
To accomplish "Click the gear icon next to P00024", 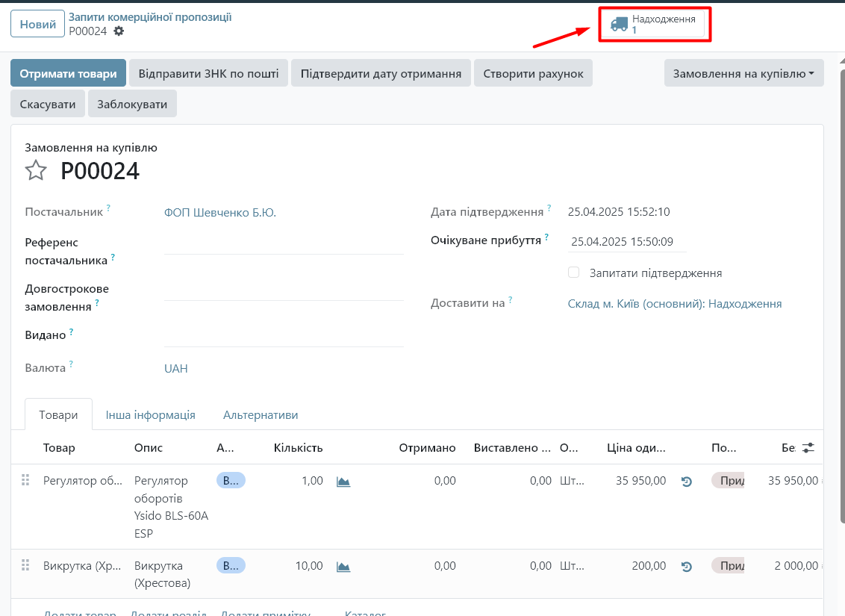I will (119, 31).
